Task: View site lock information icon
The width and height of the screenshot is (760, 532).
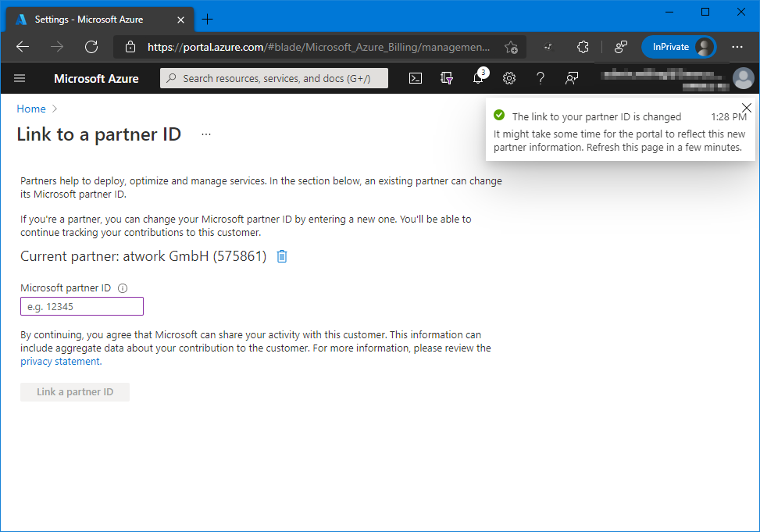Action: tap(130, 47)
